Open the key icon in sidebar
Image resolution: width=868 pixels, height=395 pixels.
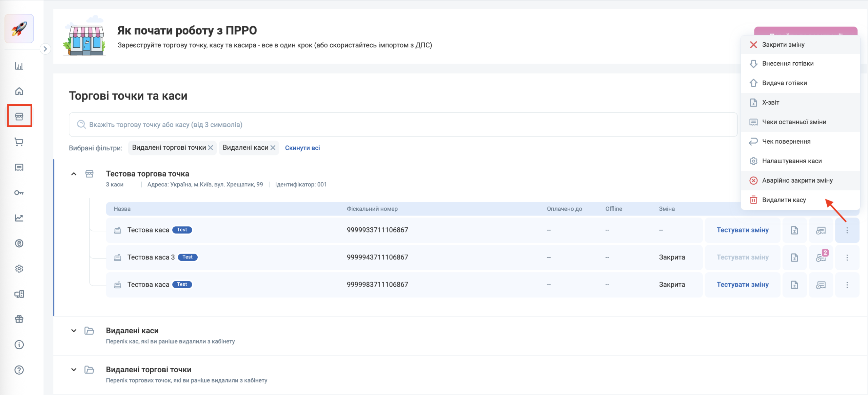(19, 193)
